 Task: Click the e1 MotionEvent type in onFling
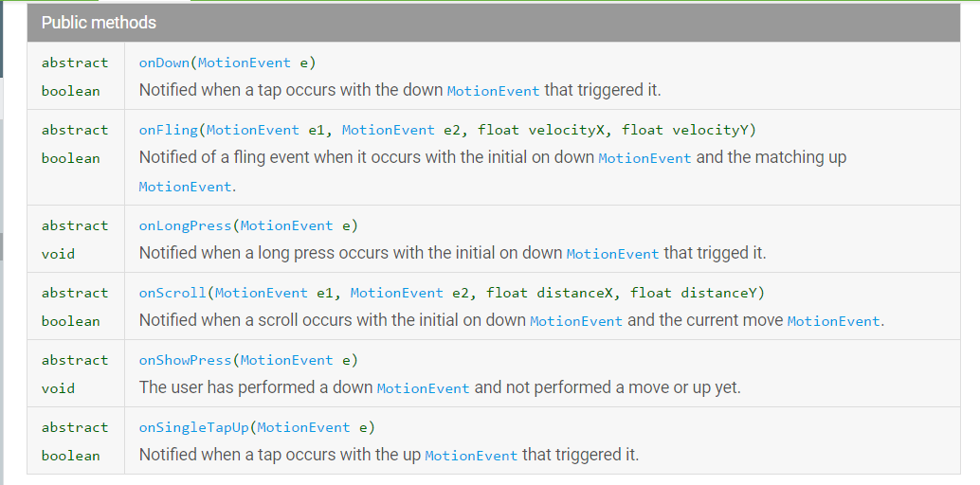251,130
